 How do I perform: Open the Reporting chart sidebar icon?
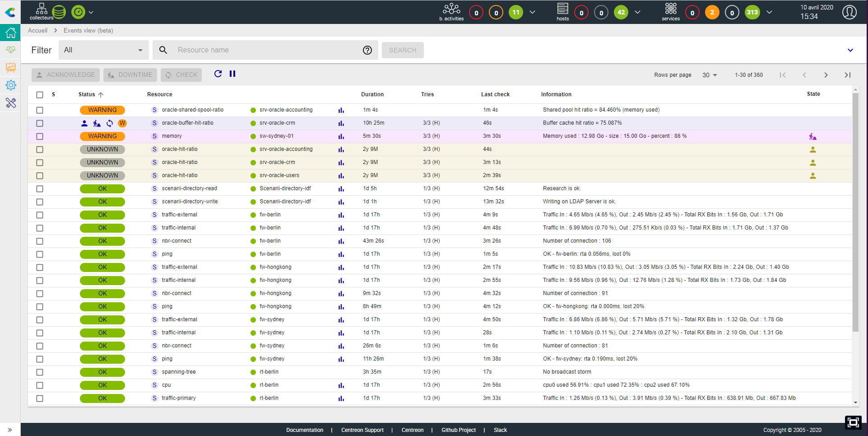tap(10, 67)
